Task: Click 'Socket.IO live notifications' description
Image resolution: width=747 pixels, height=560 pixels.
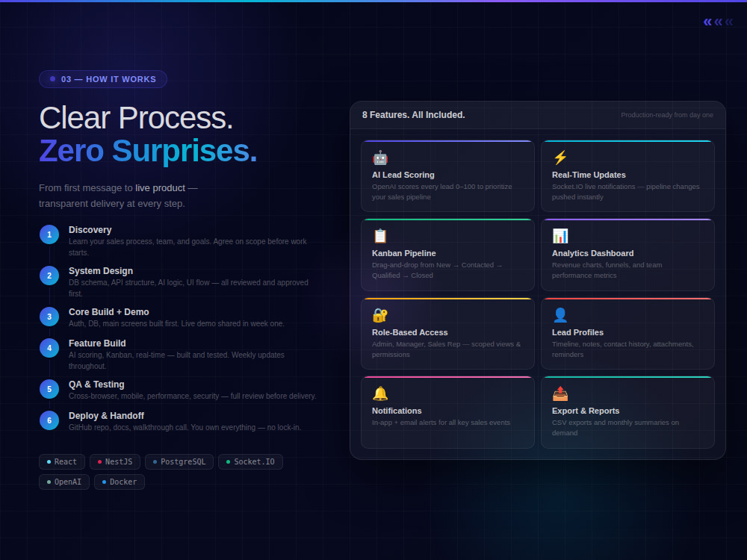Action: (x=625, y=192)
